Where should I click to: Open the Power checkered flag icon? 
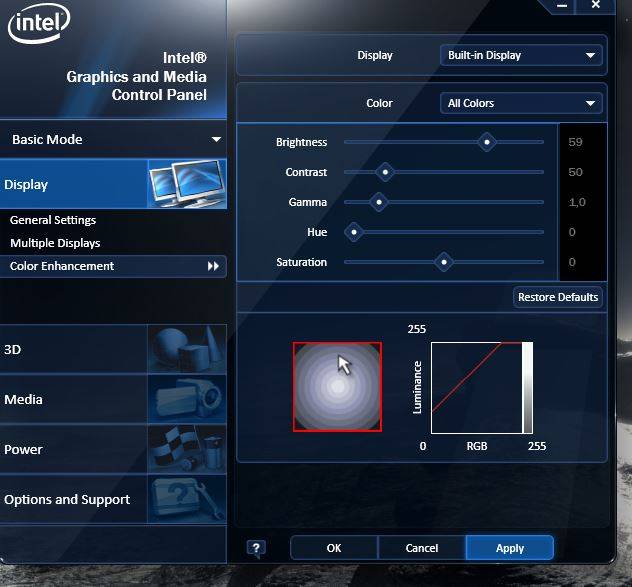coord(187,449)
